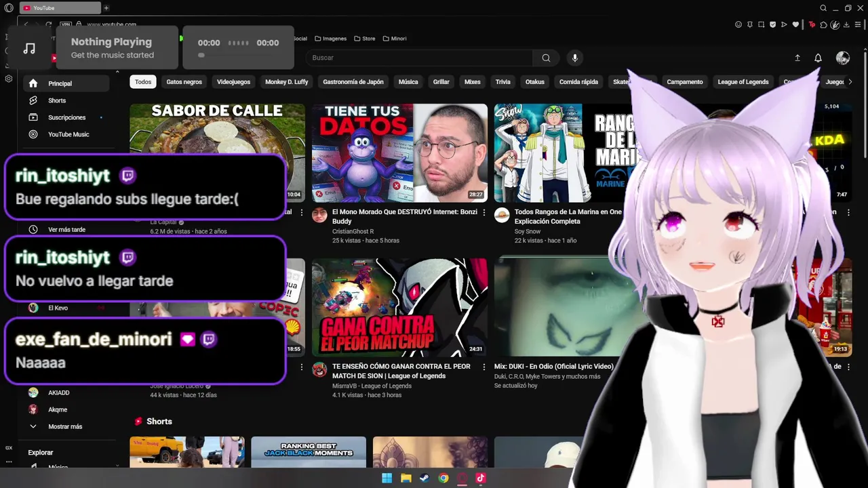
Task: Click the Buscar search field
Action: [x=420, y=58]
